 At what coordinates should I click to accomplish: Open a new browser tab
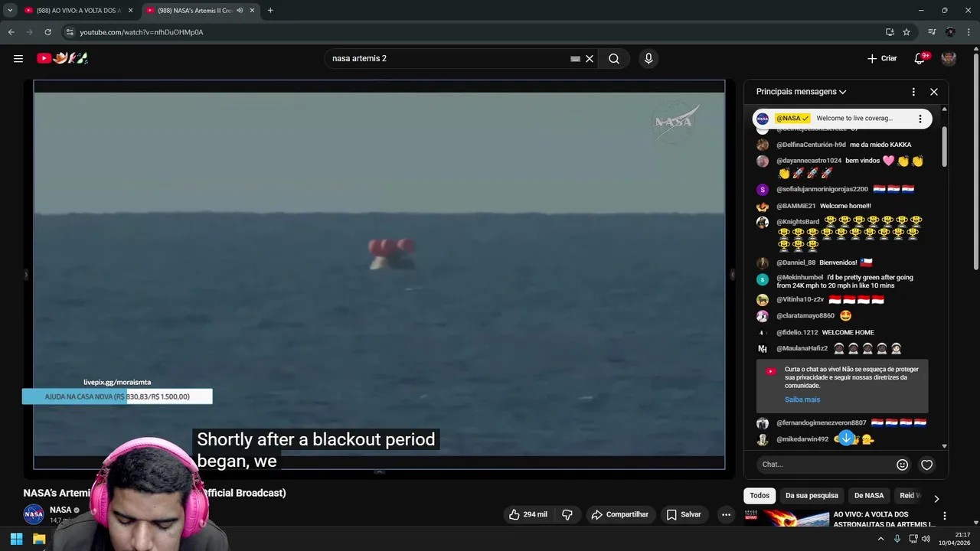[270, 10]
